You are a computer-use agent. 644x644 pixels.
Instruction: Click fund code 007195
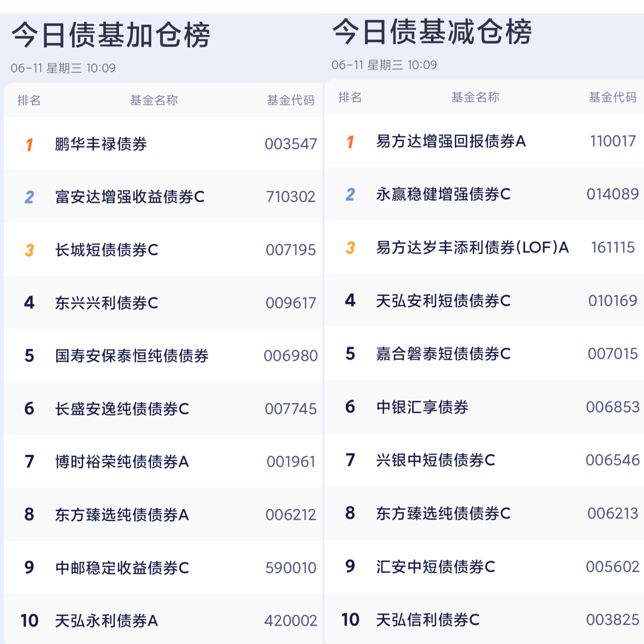tap(291, 250)
